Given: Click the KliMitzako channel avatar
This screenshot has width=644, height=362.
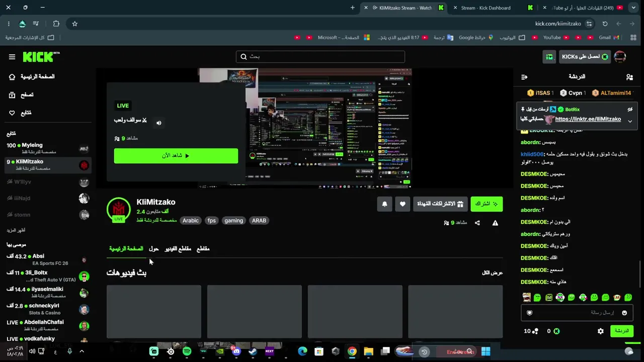Looking at the screenshot, I should [x=119, y=209].
